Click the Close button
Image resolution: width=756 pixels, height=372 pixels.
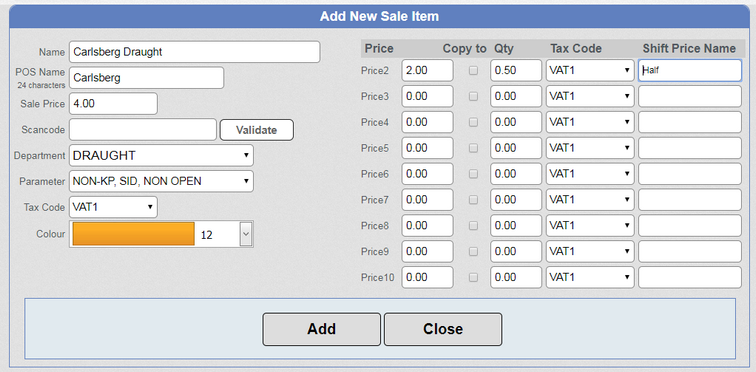click(443, 329)
